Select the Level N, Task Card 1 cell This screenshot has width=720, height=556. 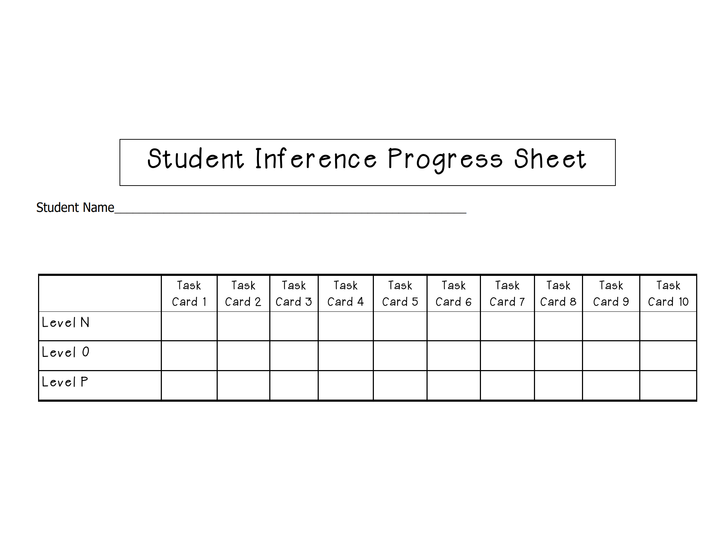click(x=189, y=325)
